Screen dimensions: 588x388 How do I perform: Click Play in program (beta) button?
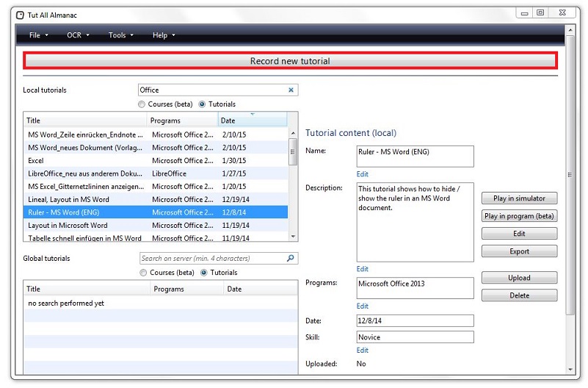(x=519, y=216)
